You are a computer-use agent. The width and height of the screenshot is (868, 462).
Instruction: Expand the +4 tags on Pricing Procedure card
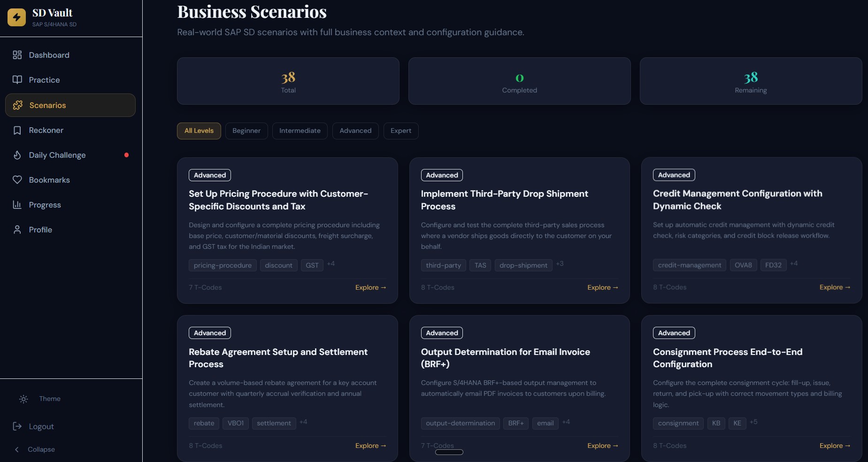(331, 264)
